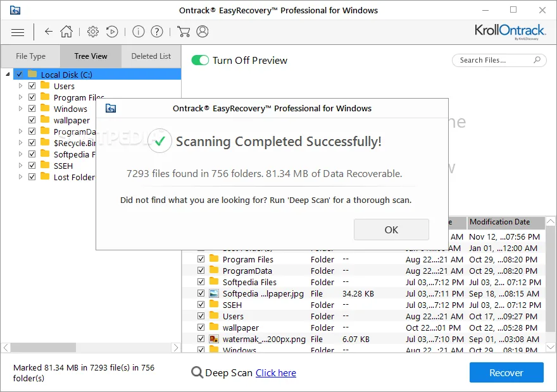
Task: Expand the Lost Folder tree node
Action: (20, 176)
